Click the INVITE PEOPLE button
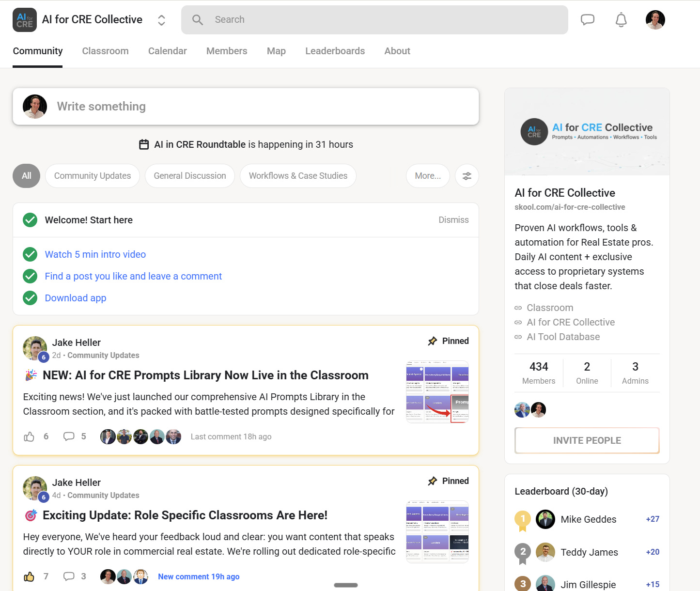Screen dimensions: 700x591 (x=587, y=440)
